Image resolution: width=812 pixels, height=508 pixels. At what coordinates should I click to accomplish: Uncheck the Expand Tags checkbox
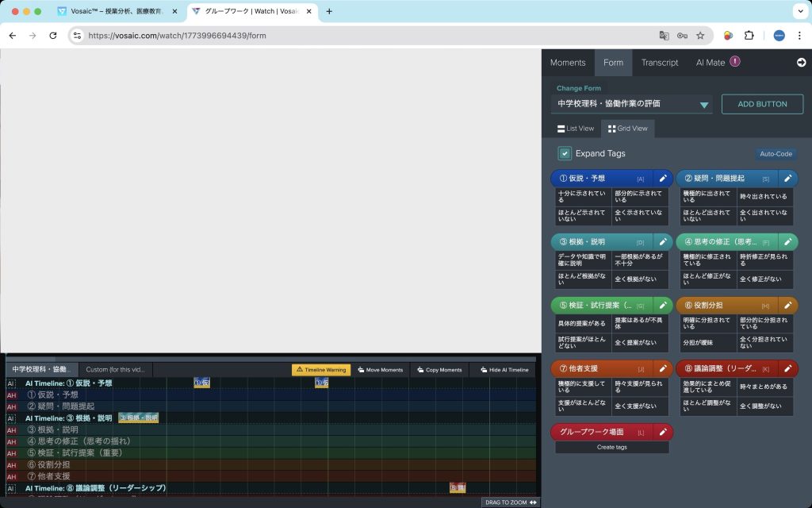click(565, 153)
